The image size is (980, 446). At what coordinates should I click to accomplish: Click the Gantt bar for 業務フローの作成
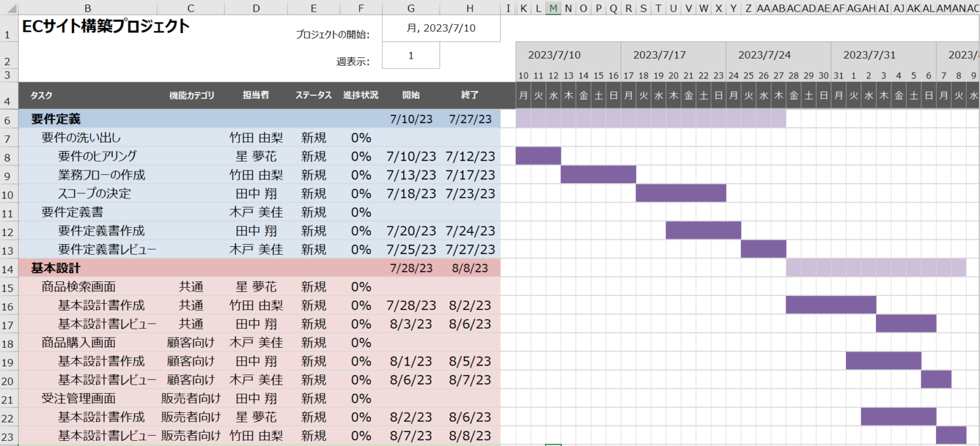pyautogui.click(x=598, y=175)
